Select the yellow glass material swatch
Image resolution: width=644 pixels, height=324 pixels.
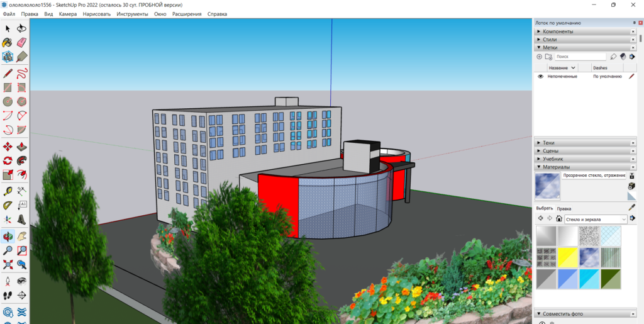click(568, 257)
